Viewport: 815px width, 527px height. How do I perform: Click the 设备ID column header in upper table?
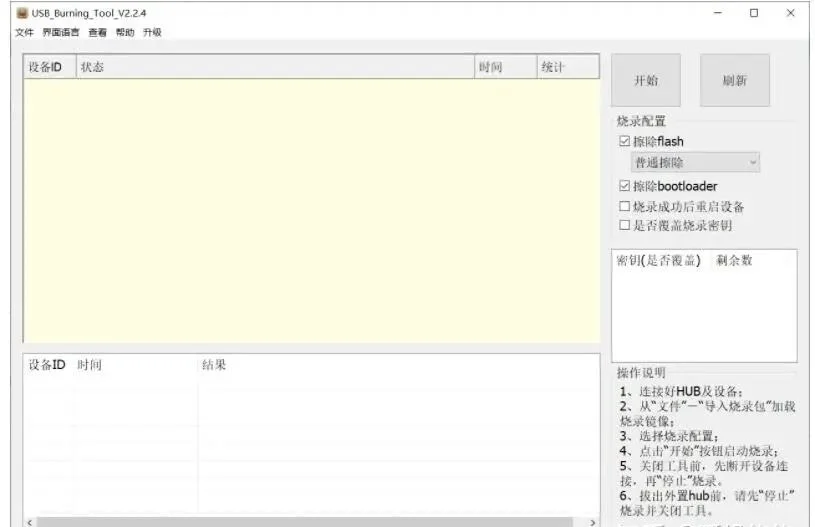pos(50,67)
